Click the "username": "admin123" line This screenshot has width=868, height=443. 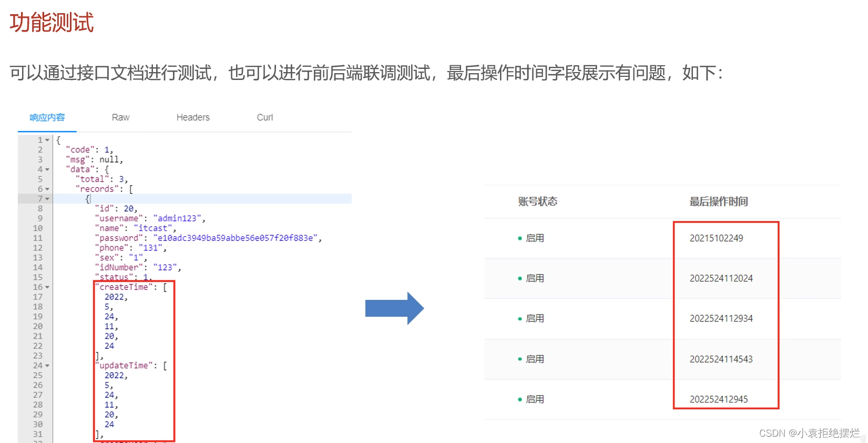150,218
